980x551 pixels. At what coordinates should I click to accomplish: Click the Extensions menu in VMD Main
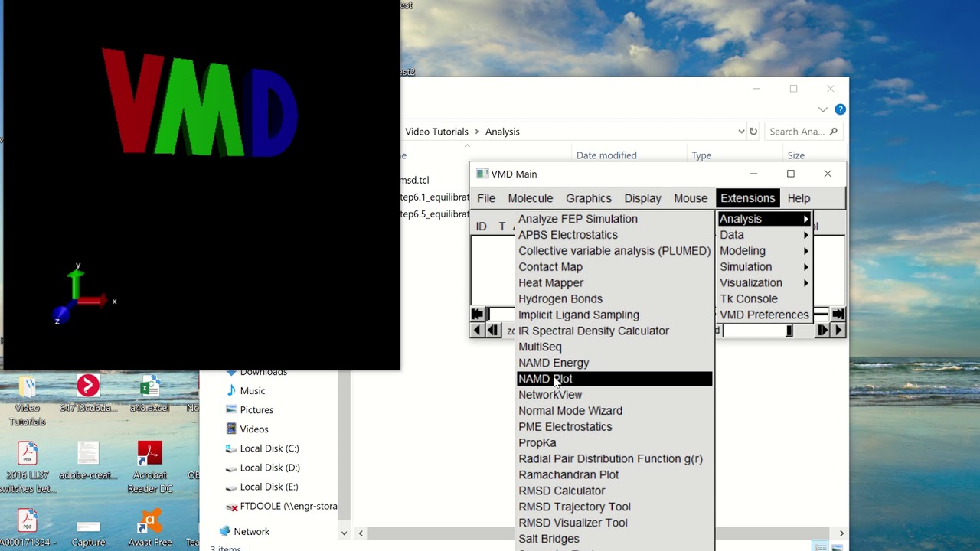(748, 198)
